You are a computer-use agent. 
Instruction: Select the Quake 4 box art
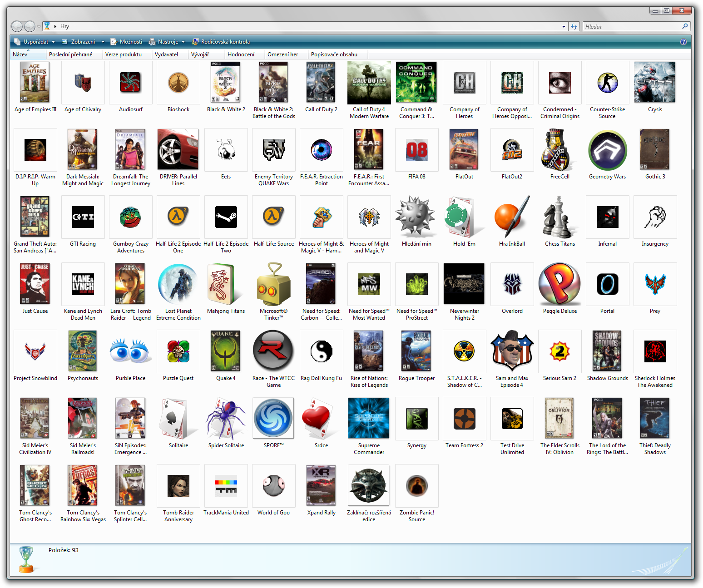click(x=225, y=351)
